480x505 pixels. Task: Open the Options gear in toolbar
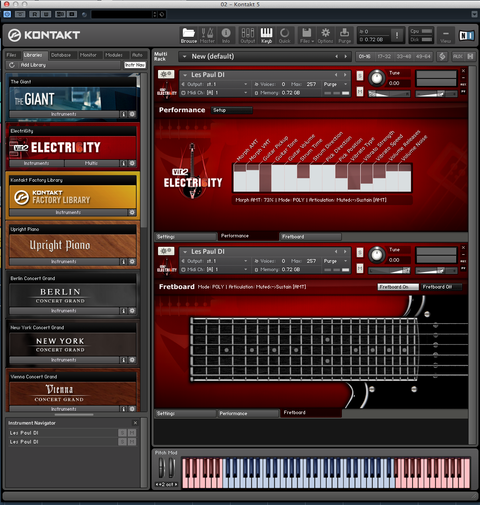coord(325,36)
